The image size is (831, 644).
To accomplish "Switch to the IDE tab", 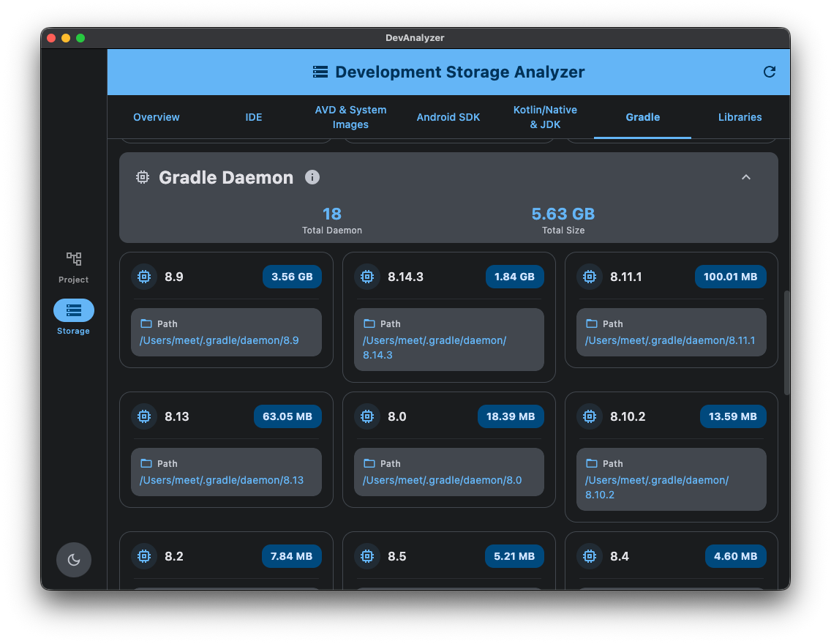I will 253,117.
